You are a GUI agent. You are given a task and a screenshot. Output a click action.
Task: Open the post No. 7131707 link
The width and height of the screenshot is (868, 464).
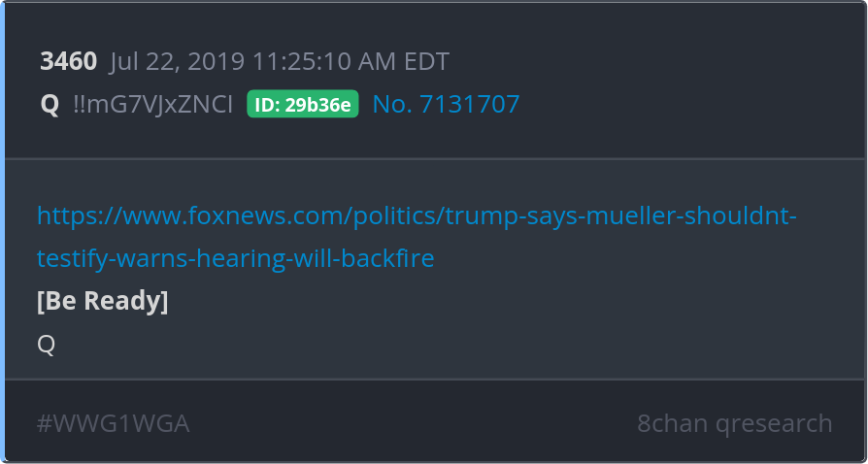[x=447, y=104]
